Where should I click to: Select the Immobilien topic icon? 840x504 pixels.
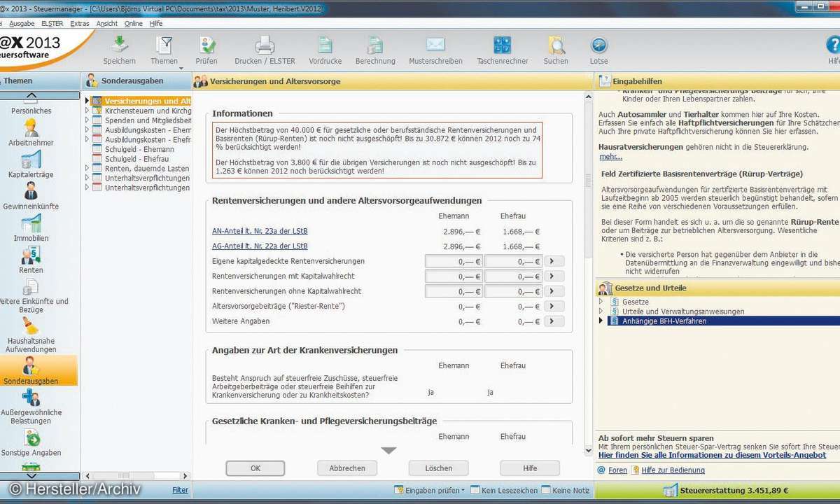click(x=31, y=223)
